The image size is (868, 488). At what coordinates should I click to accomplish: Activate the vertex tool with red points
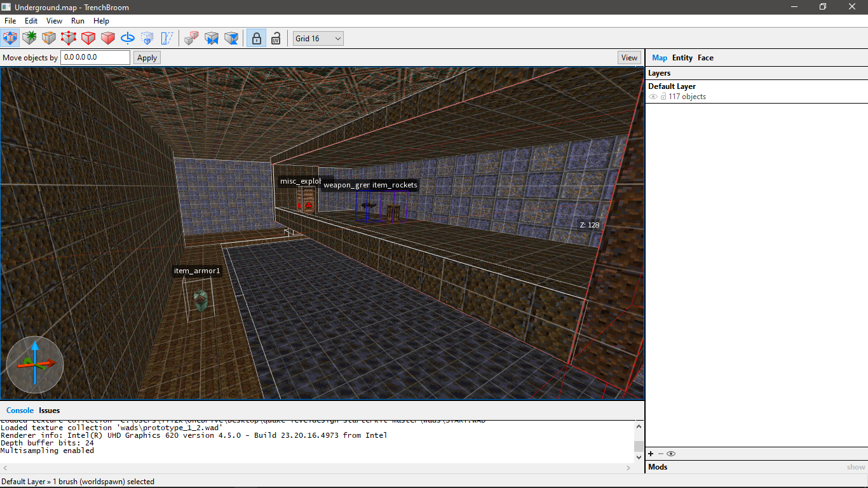point(69,38)
